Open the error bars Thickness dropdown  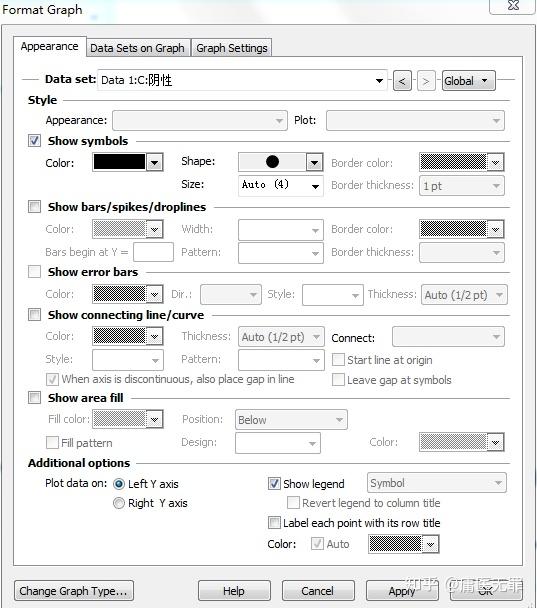pos(464,295)
